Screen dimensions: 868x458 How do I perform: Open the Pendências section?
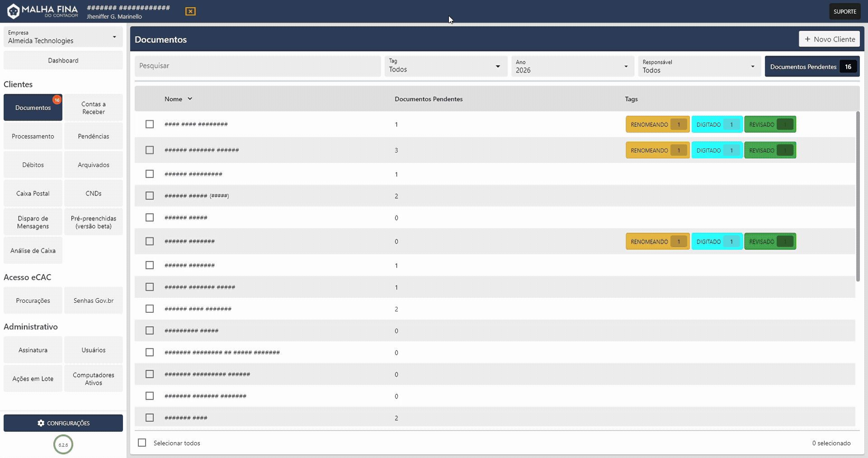coord(94,136)
